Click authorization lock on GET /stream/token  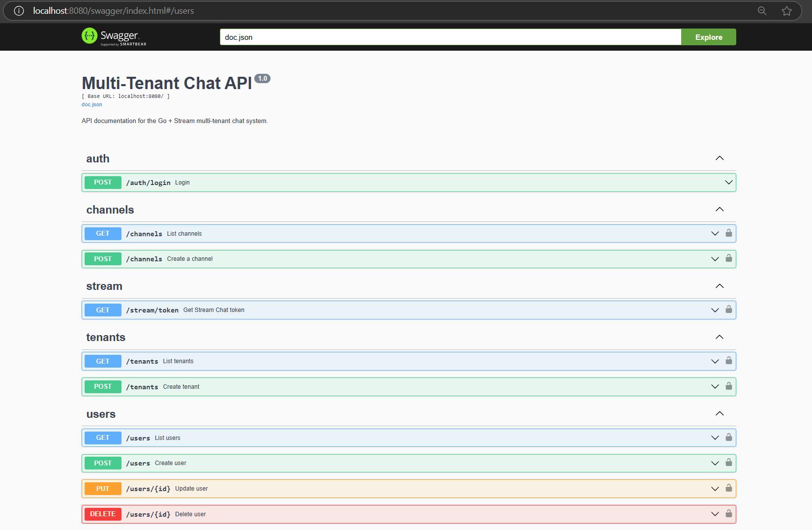click(728, 310)
